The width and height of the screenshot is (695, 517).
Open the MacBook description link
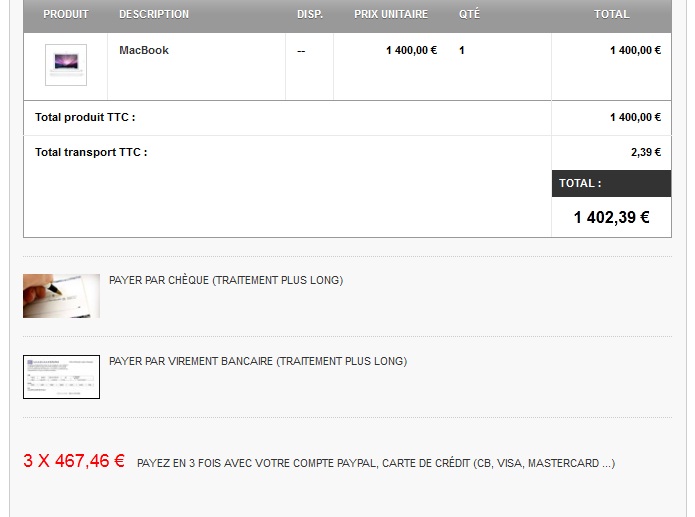click(x=144, y=50)
